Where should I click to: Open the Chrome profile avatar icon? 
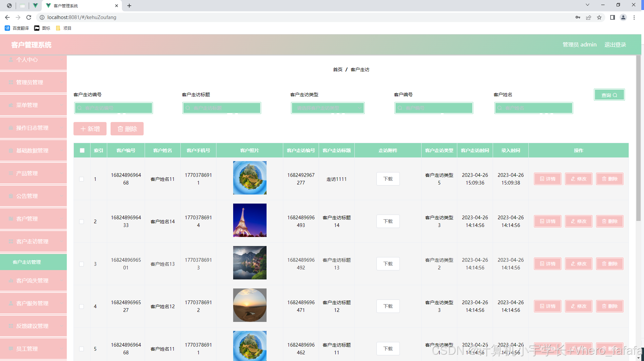(x=623, y=17)
